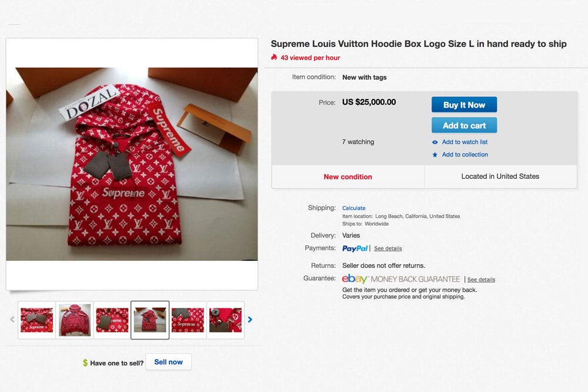
Task: Click the eye watch list icon
Action: click(435, 142)
